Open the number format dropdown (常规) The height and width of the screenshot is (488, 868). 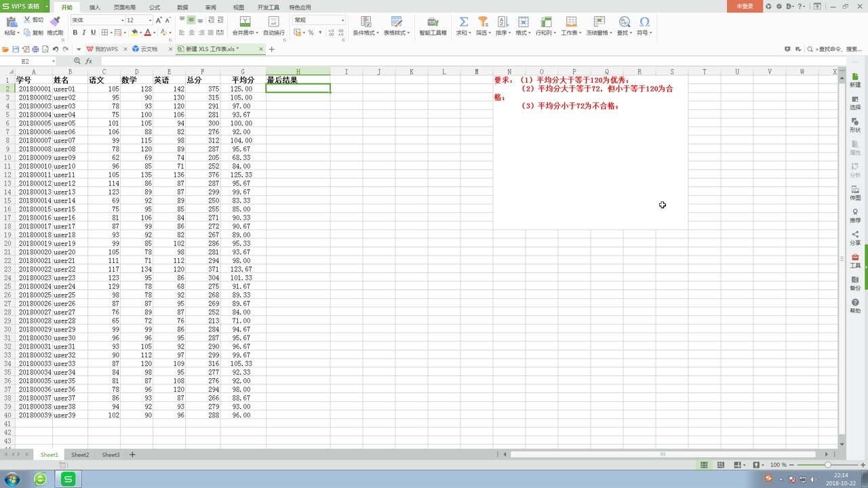342,20
